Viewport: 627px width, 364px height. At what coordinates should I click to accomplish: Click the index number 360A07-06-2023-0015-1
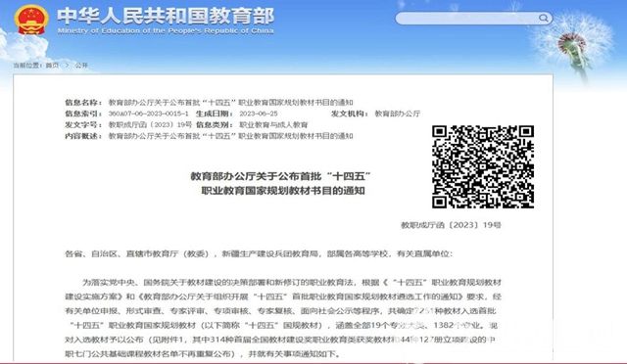[x=148, y=114]
